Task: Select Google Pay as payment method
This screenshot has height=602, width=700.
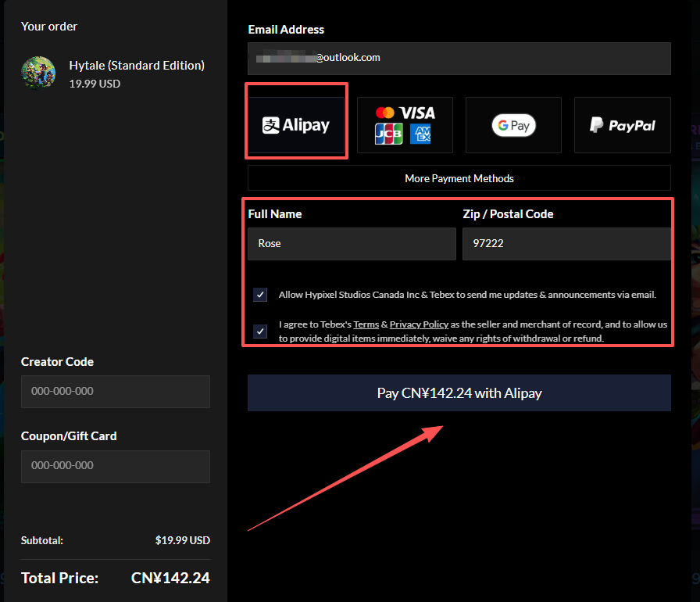Action: click(513, 125)
